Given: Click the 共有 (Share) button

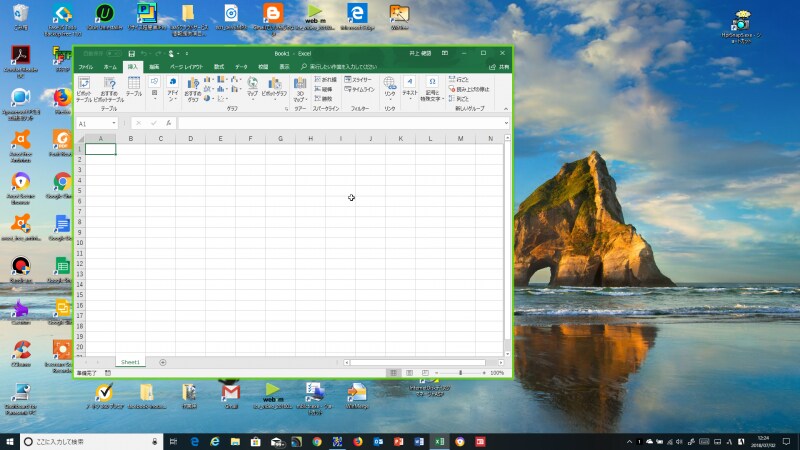Looking at the screenshot, I should (x=500, y=66).
